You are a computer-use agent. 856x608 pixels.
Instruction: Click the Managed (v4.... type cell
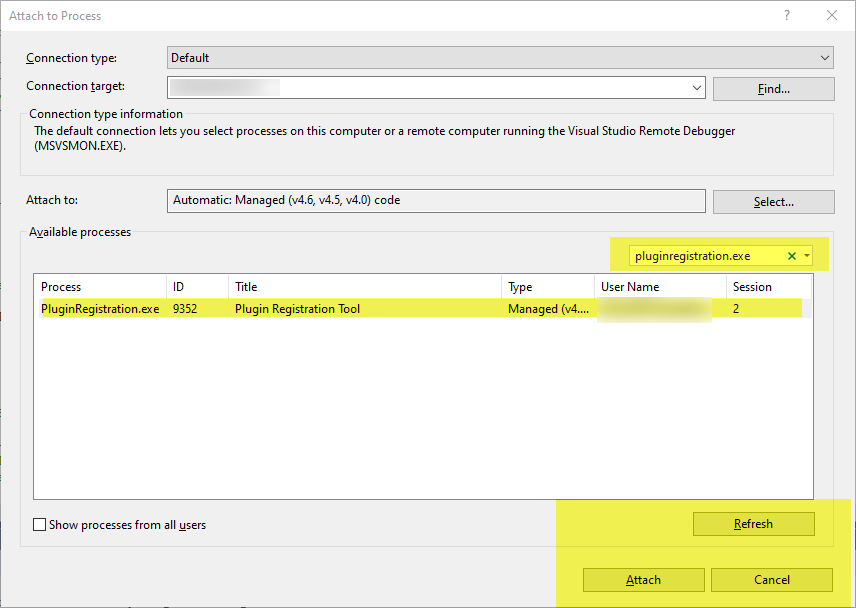548,309
